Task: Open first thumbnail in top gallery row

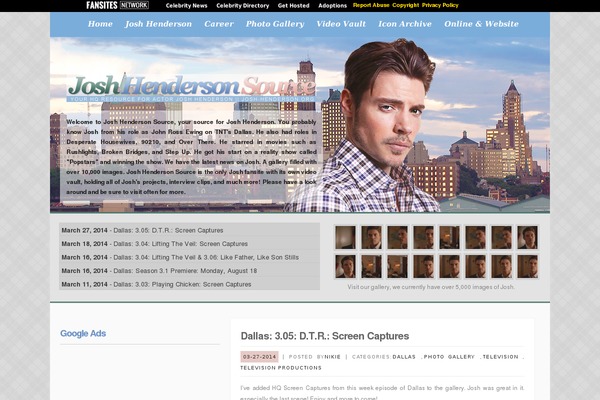Action: [x=346, y=237]
